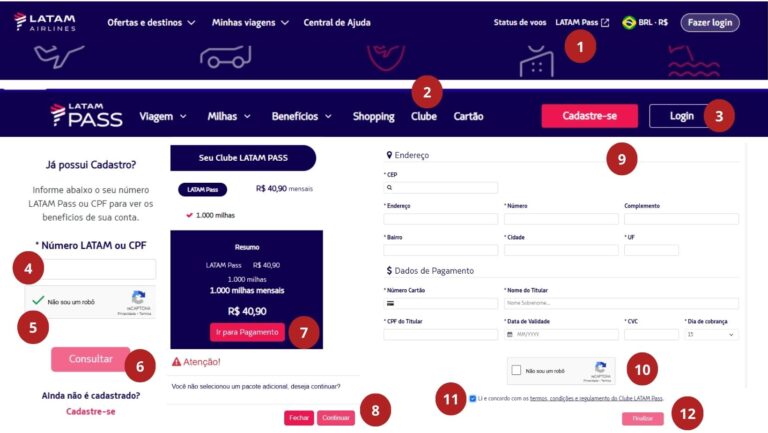This screenshot has height=433, width=768.
Task: Open the Shopping menu item
Action: pyautogui.click(x=374, y=116)
